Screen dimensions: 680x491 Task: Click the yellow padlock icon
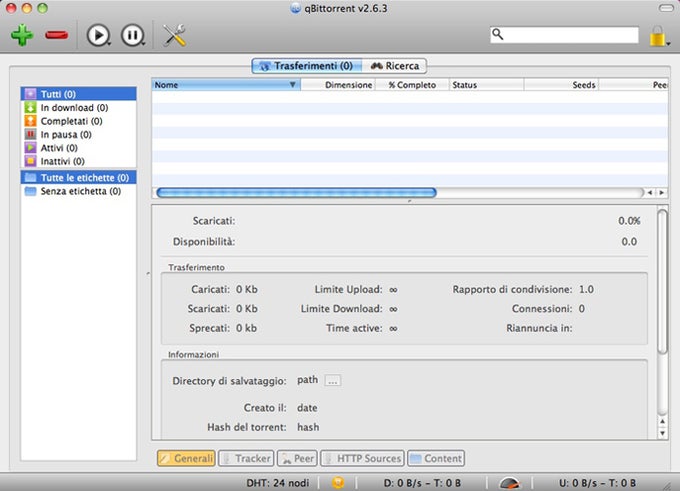(658, 36)
